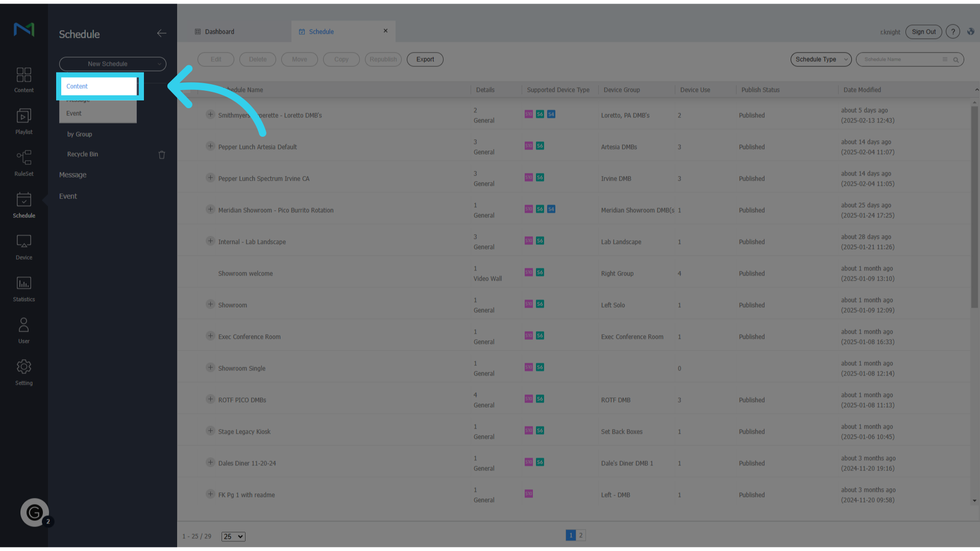The image size is (980, 551).
Task: Click S6 badge in Pepper Lunch Artesia row
Action: (x=540, y=146)
